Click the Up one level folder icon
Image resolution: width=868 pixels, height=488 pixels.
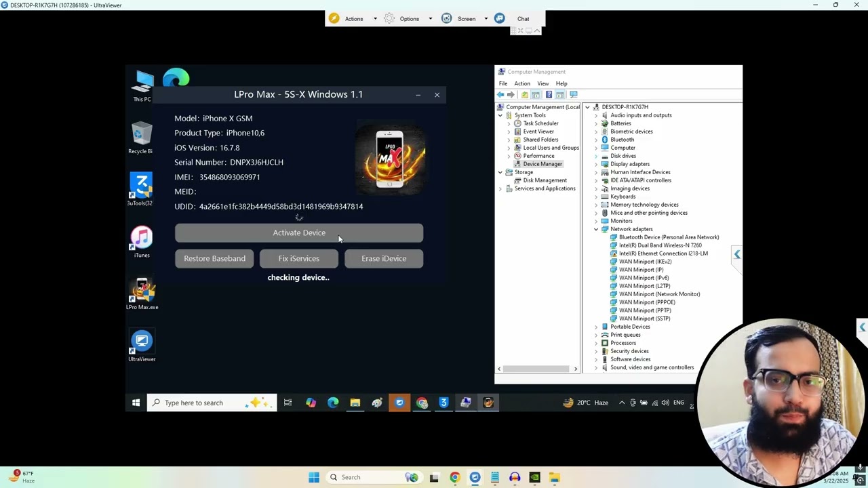point(524,94)
